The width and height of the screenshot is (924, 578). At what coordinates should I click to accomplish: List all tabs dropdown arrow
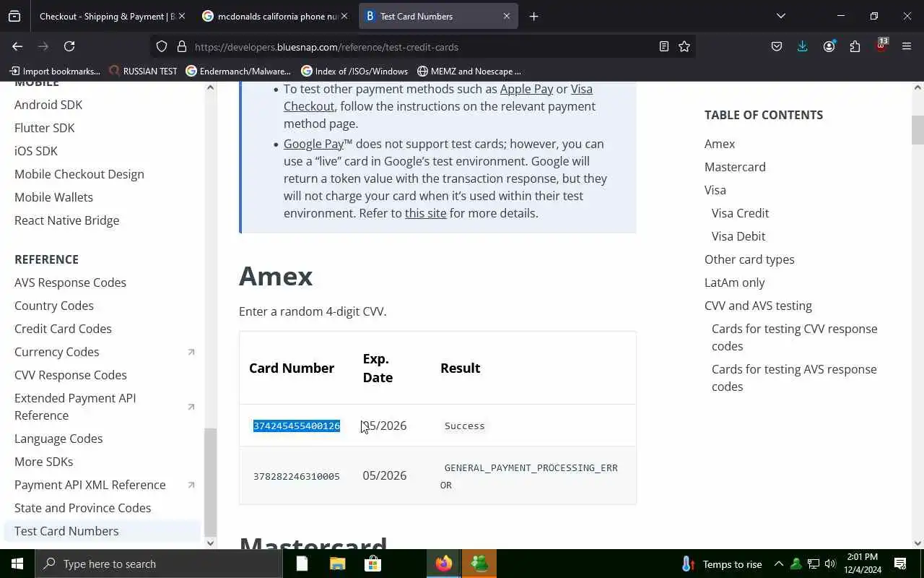coord(780,16)
